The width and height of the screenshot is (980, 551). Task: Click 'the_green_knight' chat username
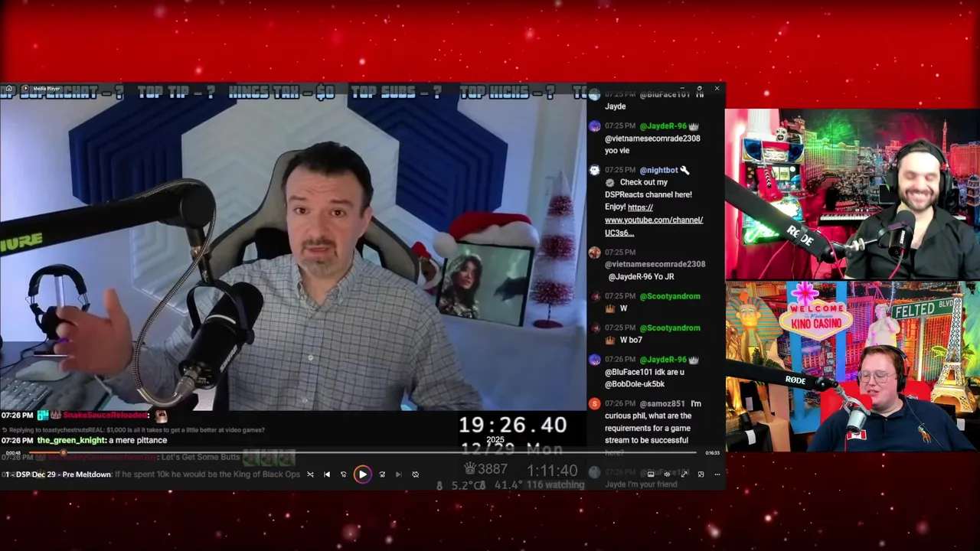[71, 441]
